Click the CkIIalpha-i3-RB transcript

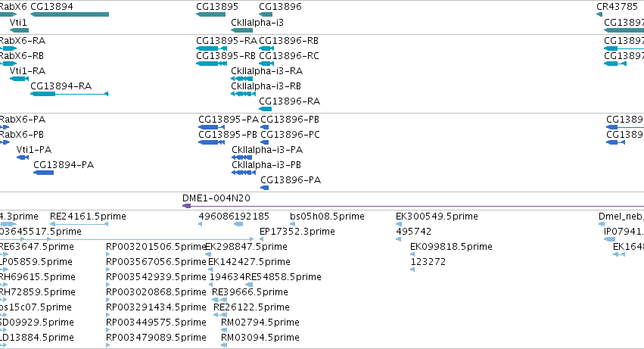(x=244, y=94)
